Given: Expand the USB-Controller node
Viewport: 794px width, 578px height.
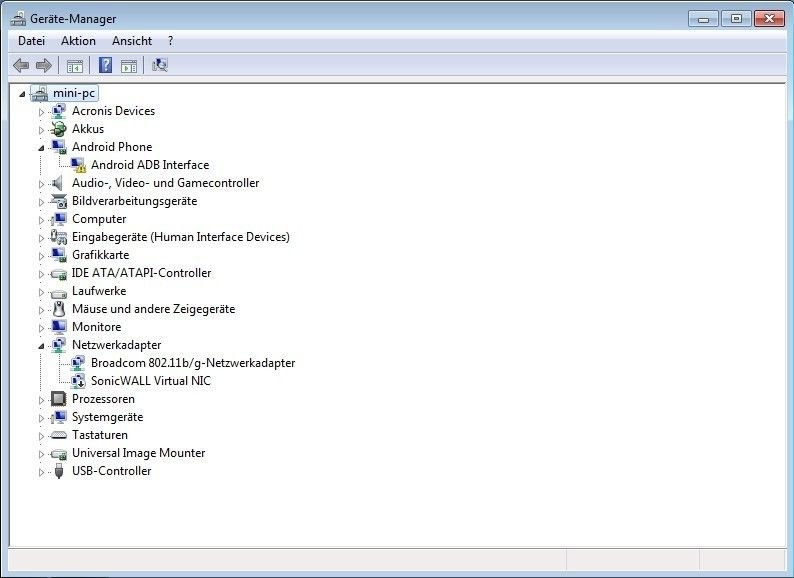Looking at the screenshot, I should tap(41, 472).
